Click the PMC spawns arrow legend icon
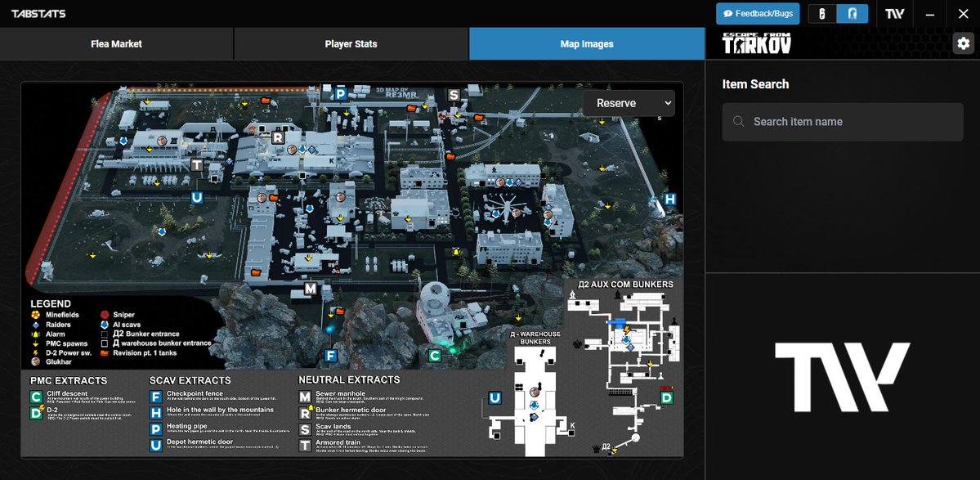The height and width of the screenshot is (480, 980). click(x=36, y=343)
